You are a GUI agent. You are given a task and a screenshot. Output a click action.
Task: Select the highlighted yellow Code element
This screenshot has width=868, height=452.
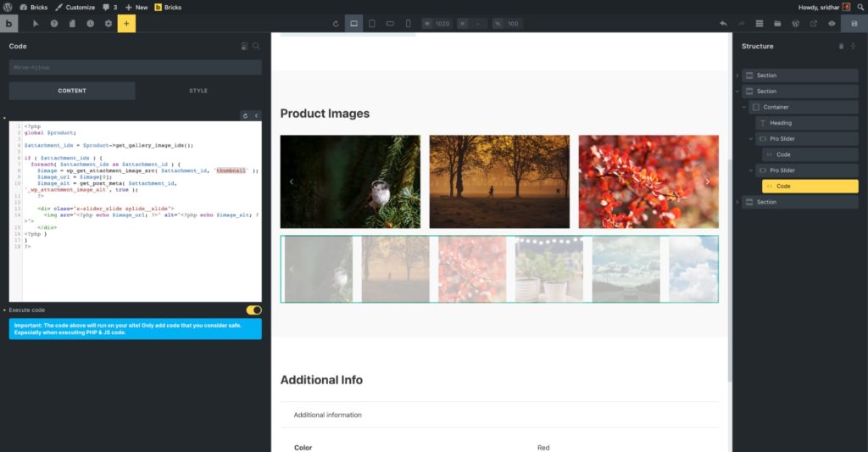810,186
